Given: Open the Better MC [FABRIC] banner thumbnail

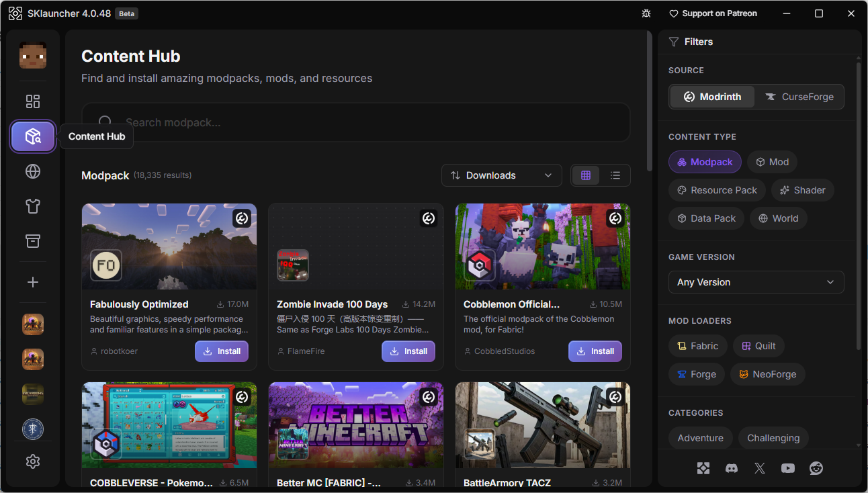Looking at the screenshot, I should 356,425.
